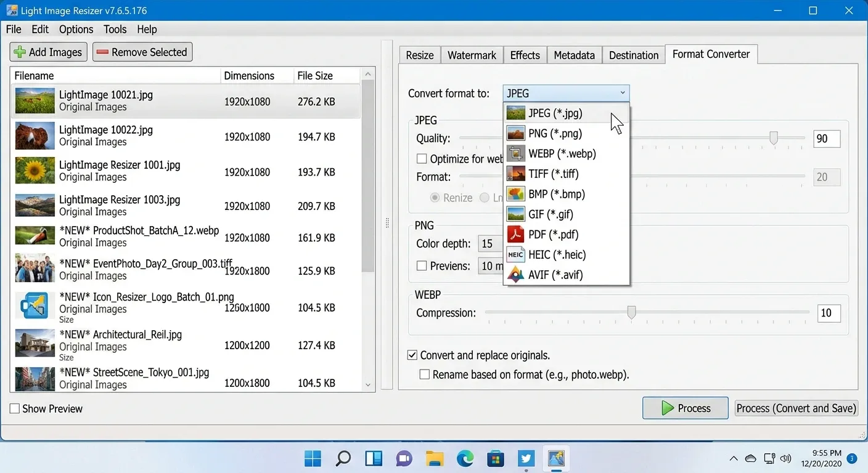Click Light Image Resizer taskbar icon
Viewport: 868px width, 473px height.
(x=557, y=458)
